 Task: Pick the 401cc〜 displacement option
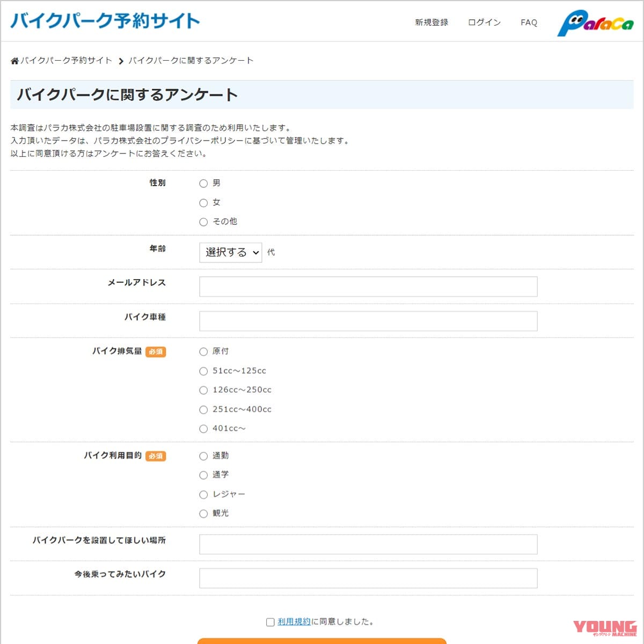tap(203, 429)
